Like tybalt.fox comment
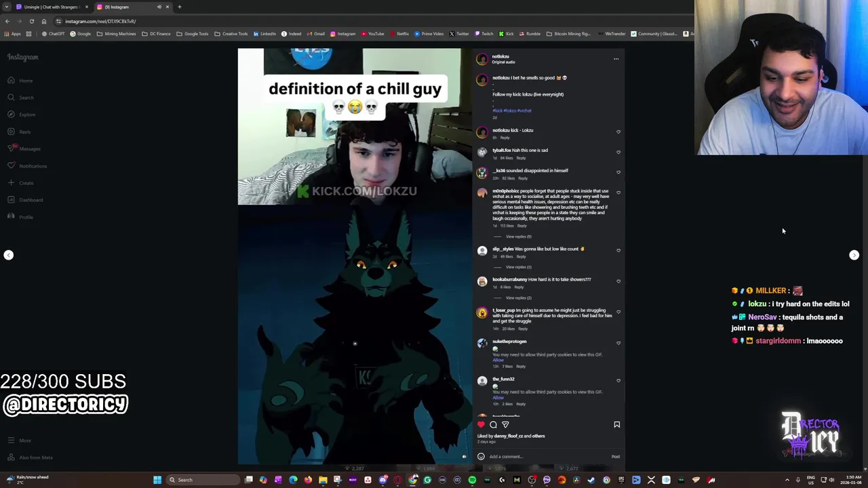This screenshot has height=488, width=868. tap(618, 152)
